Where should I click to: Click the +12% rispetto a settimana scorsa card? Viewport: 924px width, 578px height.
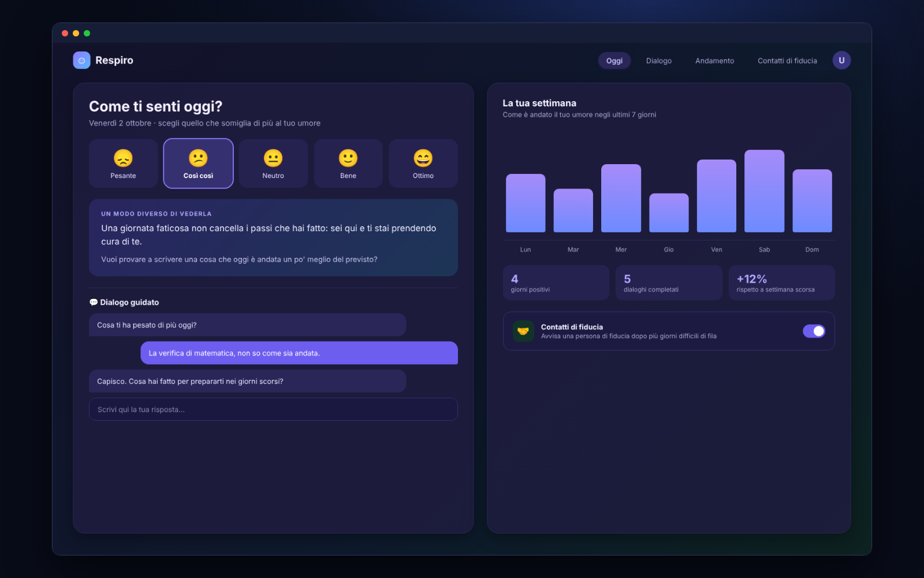click(x=782, y=283)
